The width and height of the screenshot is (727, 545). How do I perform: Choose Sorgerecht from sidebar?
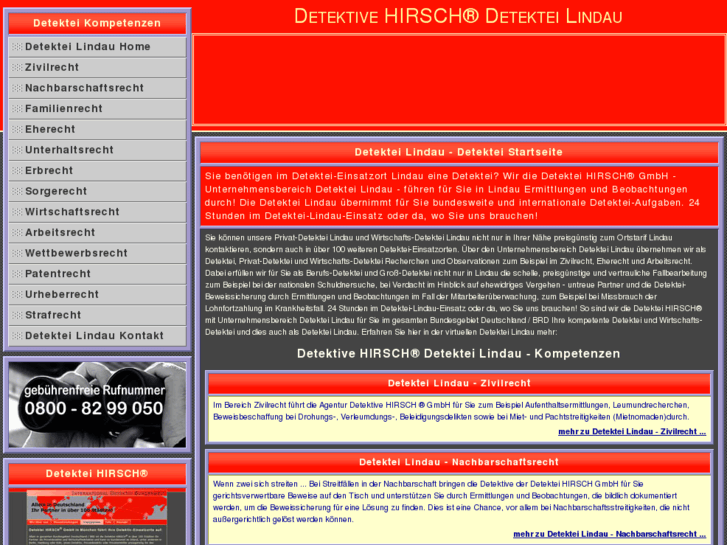[x=97, y=192]
